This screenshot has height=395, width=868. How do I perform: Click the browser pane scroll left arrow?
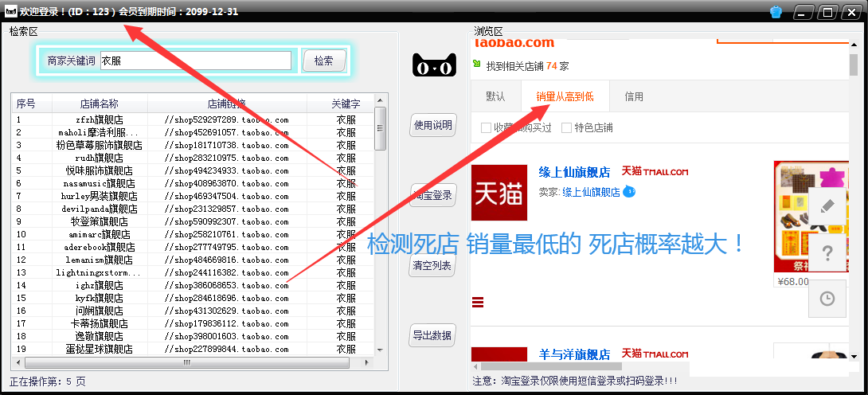(x=475, y=366)
